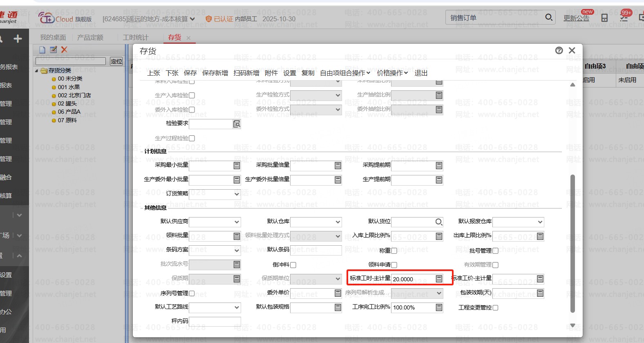Check the 序列号管理 checkbox
This screenshot has width=644, height=343.
tap(192, 294)
